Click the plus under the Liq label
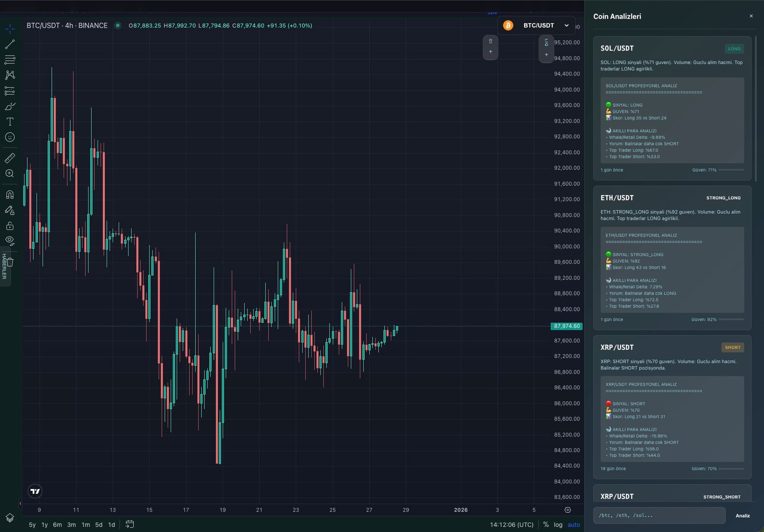Screen dimensions: 764x532 (x=546, y=55)
